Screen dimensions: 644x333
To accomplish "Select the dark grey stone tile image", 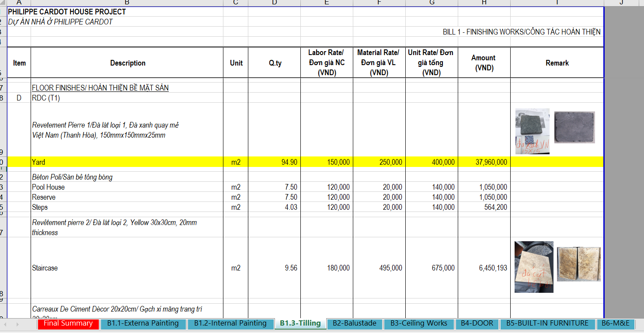I will click(574, 127).
